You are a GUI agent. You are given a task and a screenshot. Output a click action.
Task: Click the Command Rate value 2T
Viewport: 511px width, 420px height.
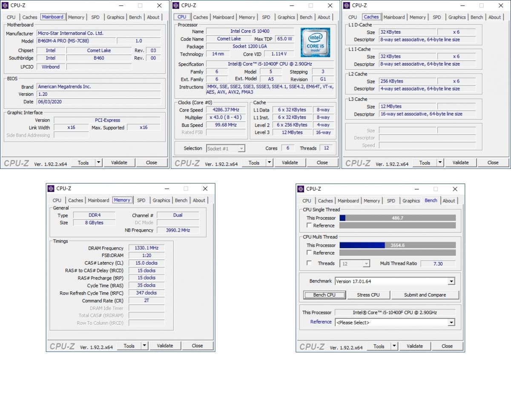coord(146,300)
